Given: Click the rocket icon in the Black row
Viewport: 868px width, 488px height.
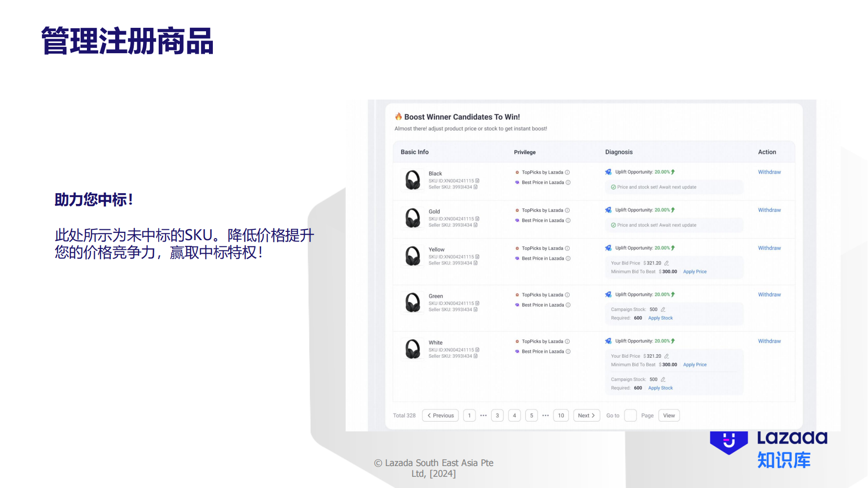Looking at the screenshot, I should [608, 172].
